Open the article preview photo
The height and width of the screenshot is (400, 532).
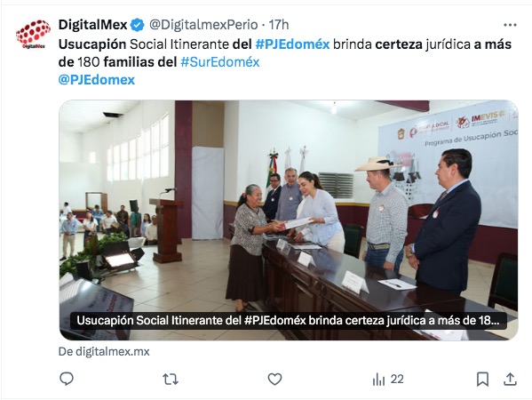click(289, 220)
